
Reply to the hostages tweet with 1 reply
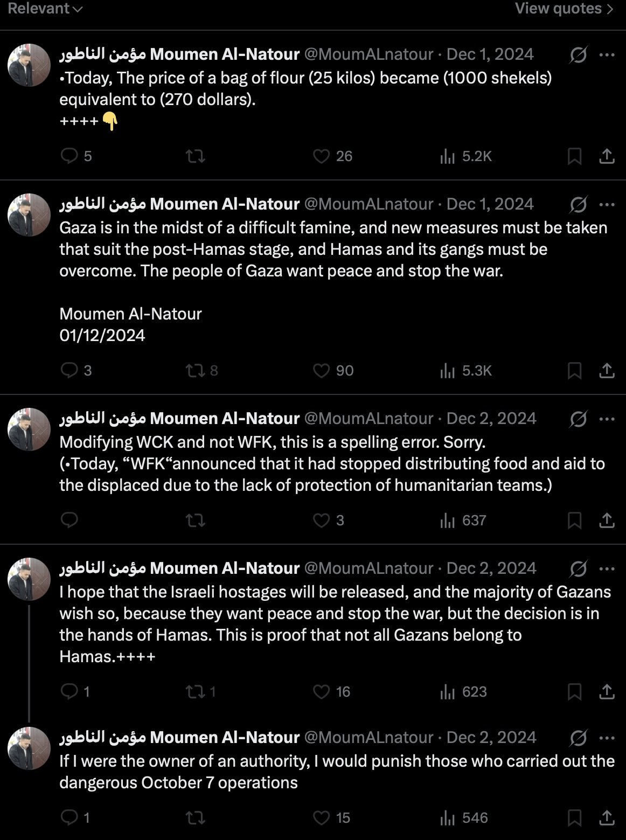(75, 692)
